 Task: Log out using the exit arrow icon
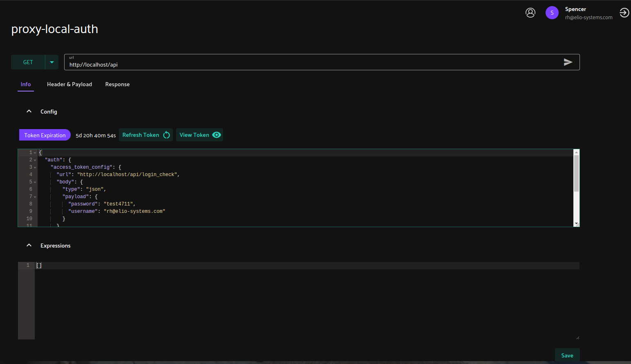624,13
